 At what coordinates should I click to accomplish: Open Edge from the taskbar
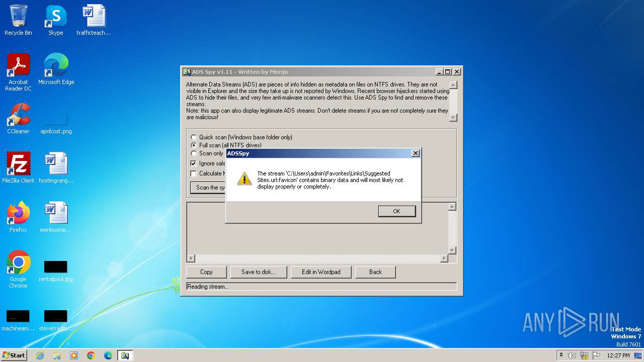(108, 355)
